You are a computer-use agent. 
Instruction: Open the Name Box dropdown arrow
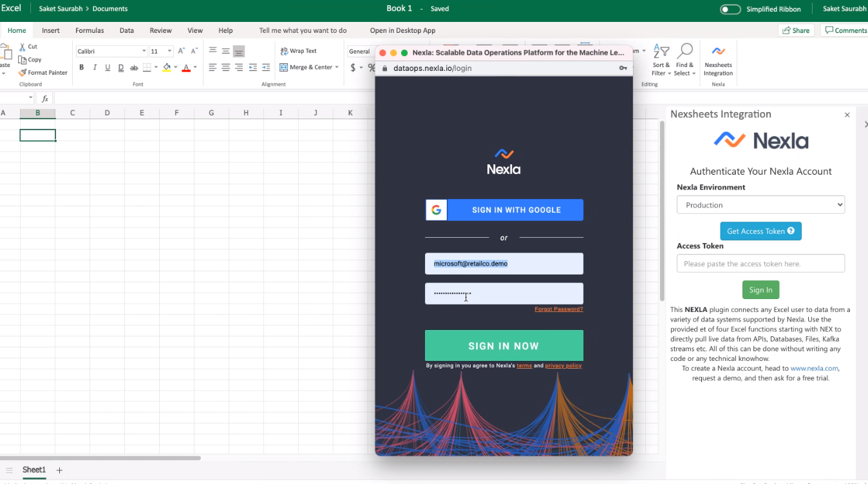(x=30, y=98)
